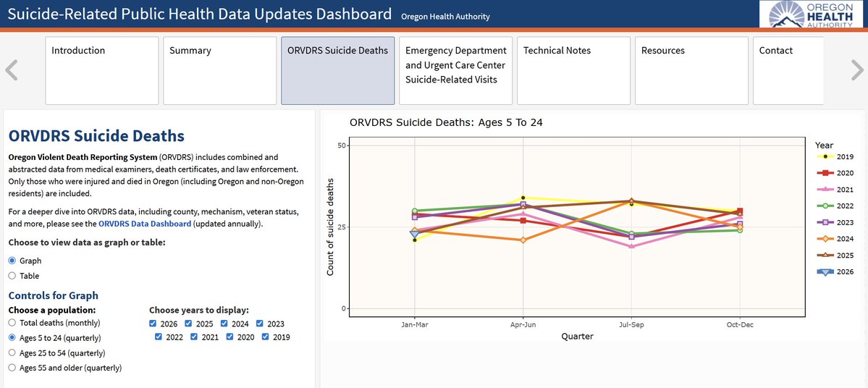Screen dimensions: 868x388
Task: Click the next tabs right arrow
Action: tap(857, 70)
